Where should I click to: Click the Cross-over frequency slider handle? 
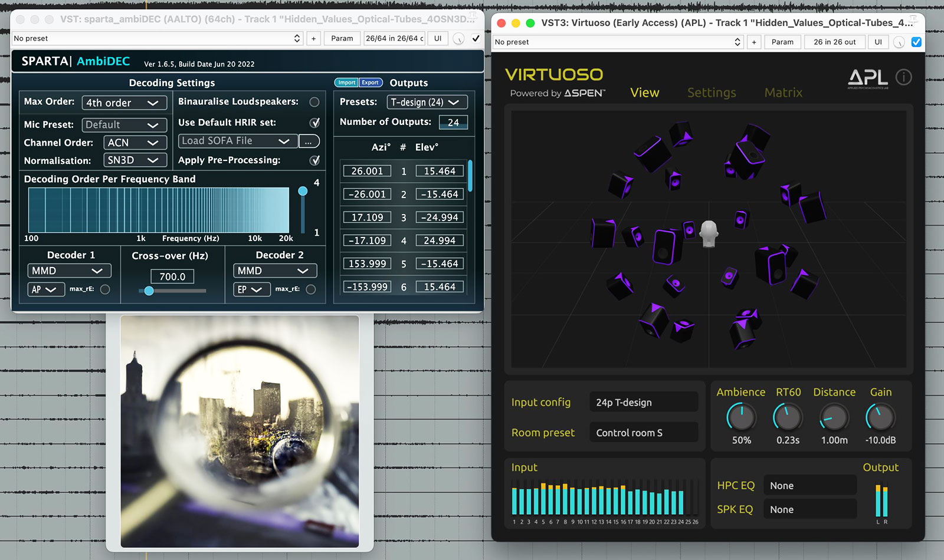tap(149, 291)
